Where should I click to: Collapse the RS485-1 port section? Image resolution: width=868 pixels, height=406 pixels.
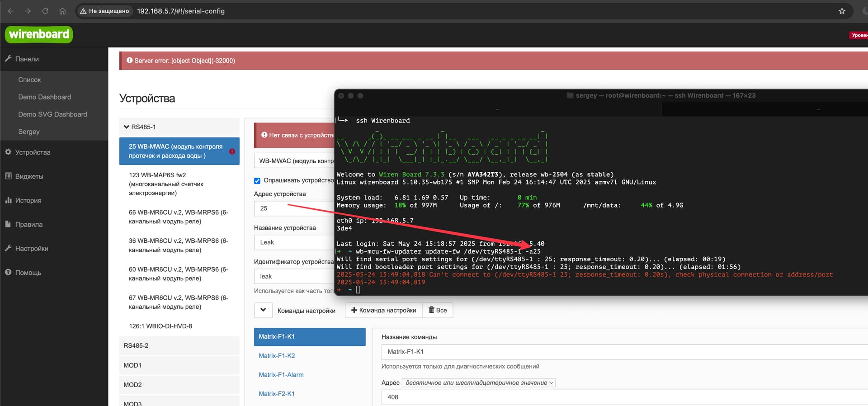[179, 127]
